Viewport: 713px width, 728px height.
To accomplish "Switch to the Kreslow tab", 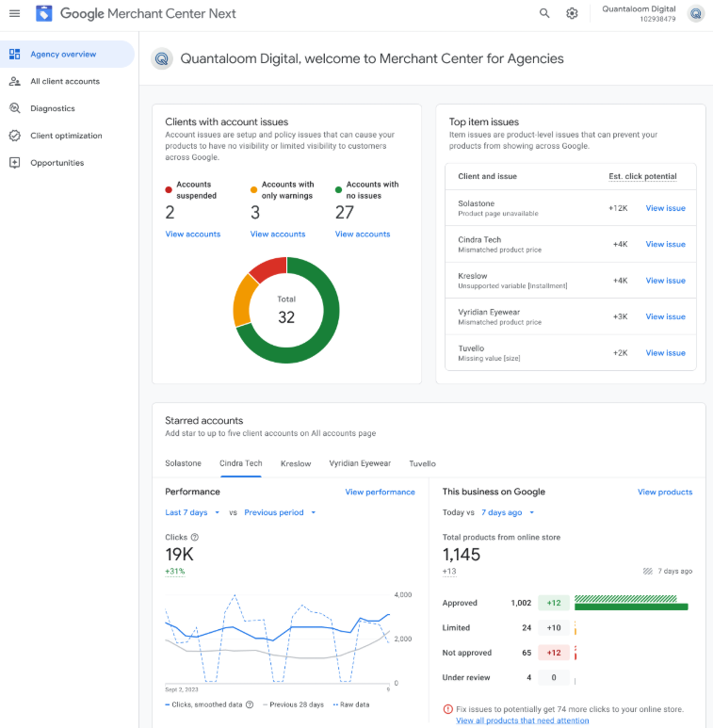I will 296,463.
